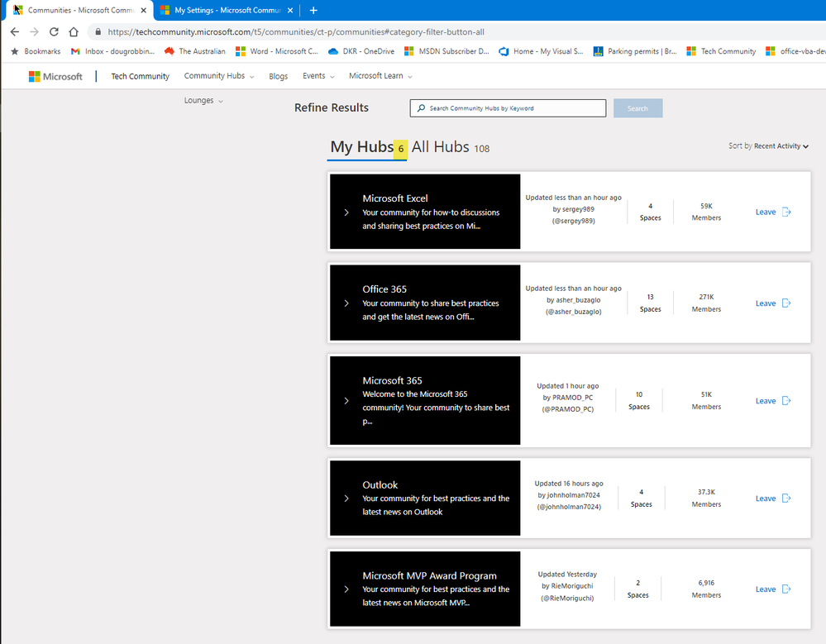Click the browser address bar URL
This screenshot has height=644, width=826.
pyautogui.click(x=296, y=31)
